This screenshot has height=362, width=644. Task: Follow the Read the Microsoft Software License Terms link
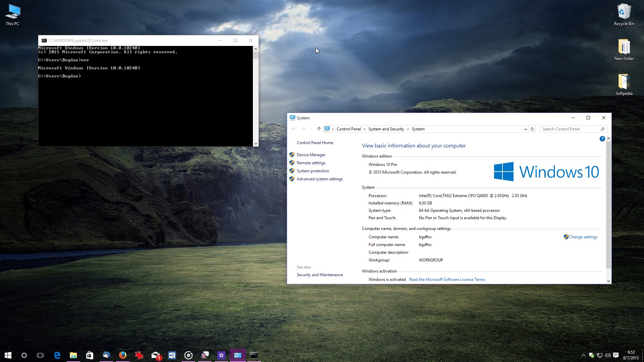pyautogui.click(x=446, y=279)
